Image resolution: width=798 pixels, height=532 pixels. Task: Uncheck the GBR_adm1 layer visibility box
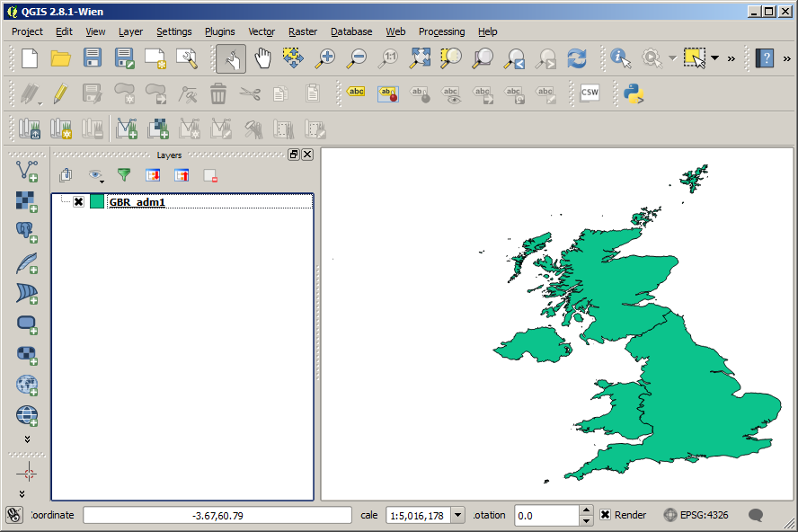click(79, 201)
